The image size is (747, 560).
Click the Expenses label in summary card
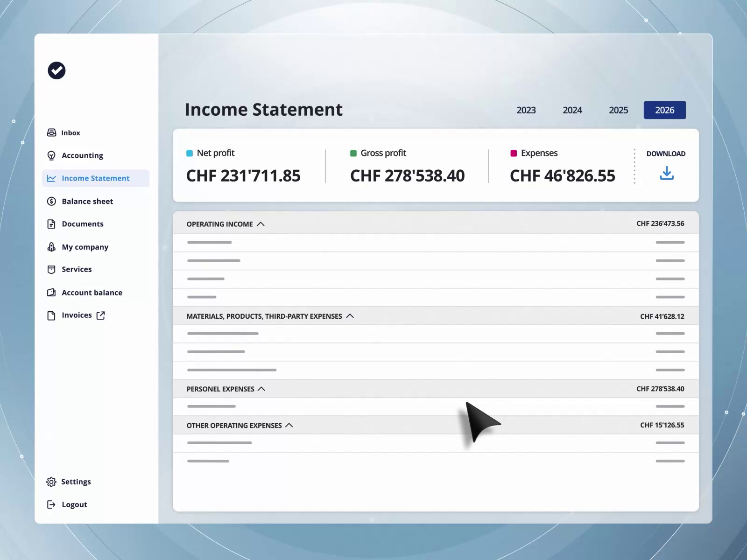tap(539, 153)
